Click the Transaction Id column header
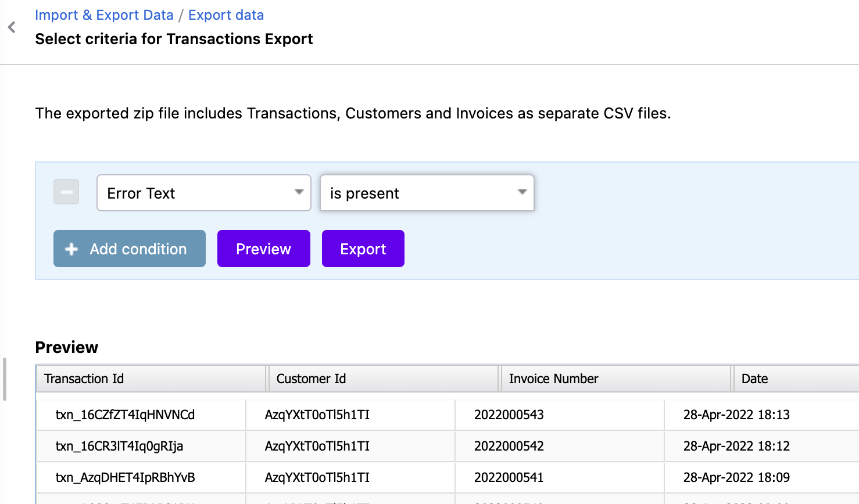 [84, 379]
